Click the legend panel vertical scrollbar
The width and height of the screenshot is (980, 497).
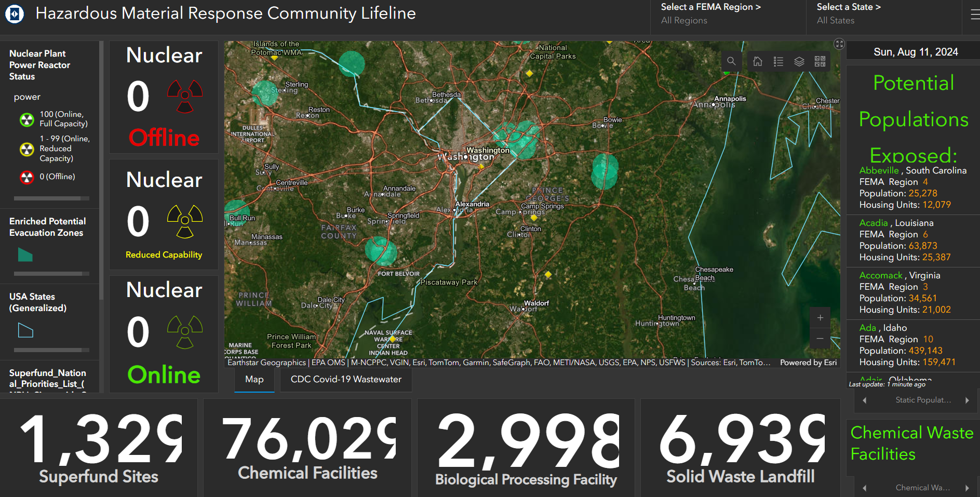[x=101, y=171]
